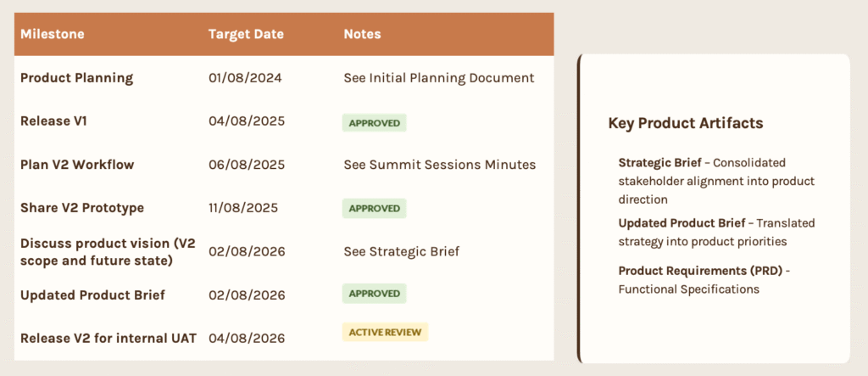Select the Discuss product vision milestone

coord(108,251)
